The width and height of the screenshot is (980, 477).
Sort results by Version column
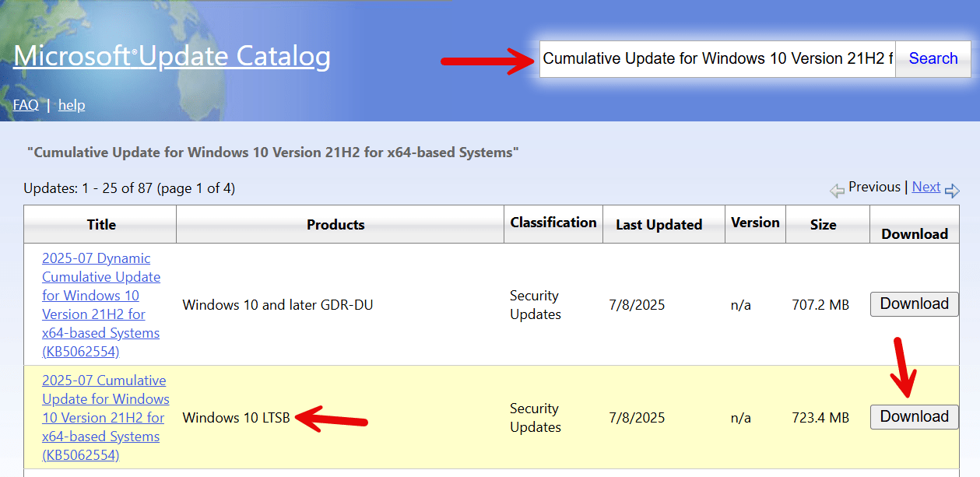coord(755,223)
